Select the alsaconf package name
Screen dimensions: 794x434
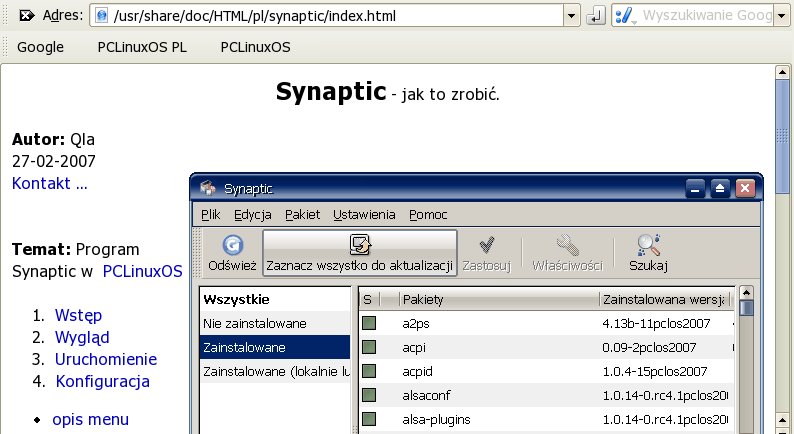click(x=426, y=396)
